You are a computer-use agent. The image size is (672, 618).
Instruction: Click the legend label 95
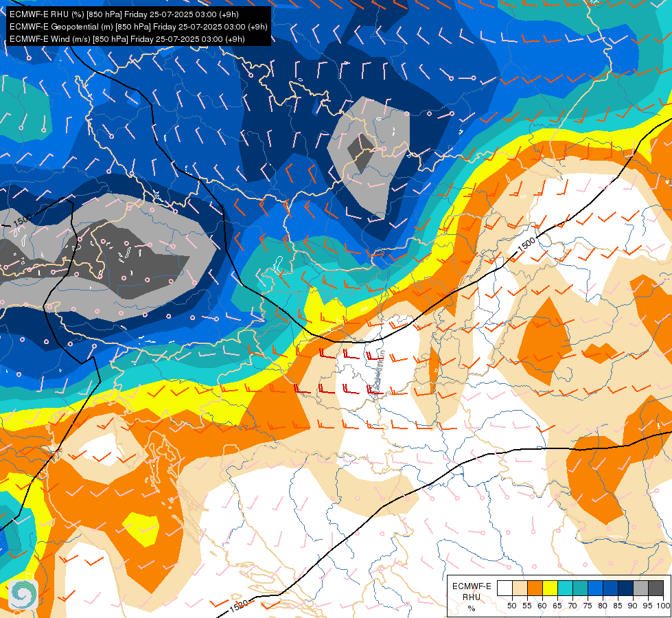647,606
